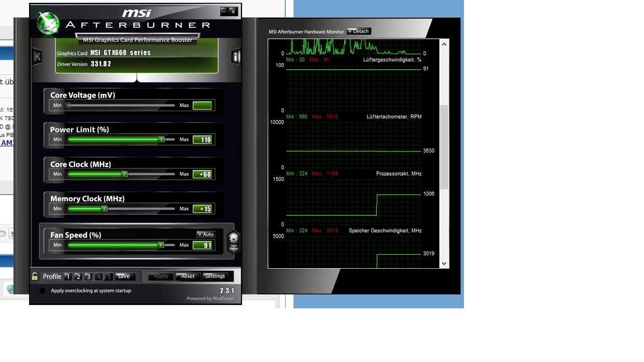Open the Kombustor K button on the left

[x=37, y=56]
